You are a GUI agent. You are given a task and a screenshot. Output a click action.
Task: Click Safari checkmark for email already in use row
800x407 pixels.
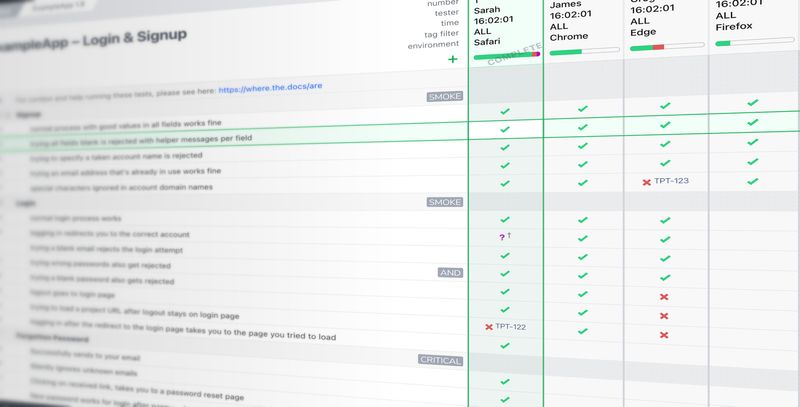(505, 165)
